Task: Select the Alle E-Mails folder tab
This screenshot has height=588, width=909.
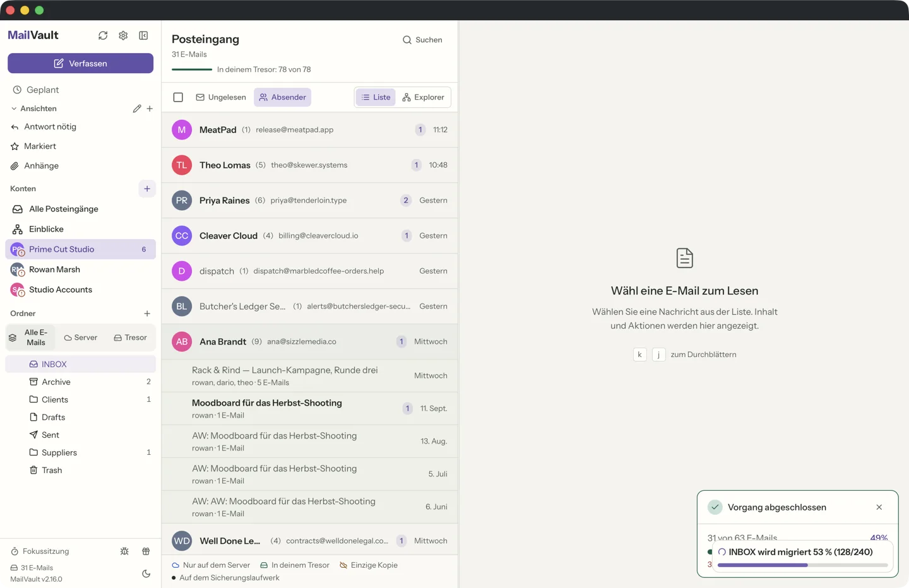Action: pos(30,338)
